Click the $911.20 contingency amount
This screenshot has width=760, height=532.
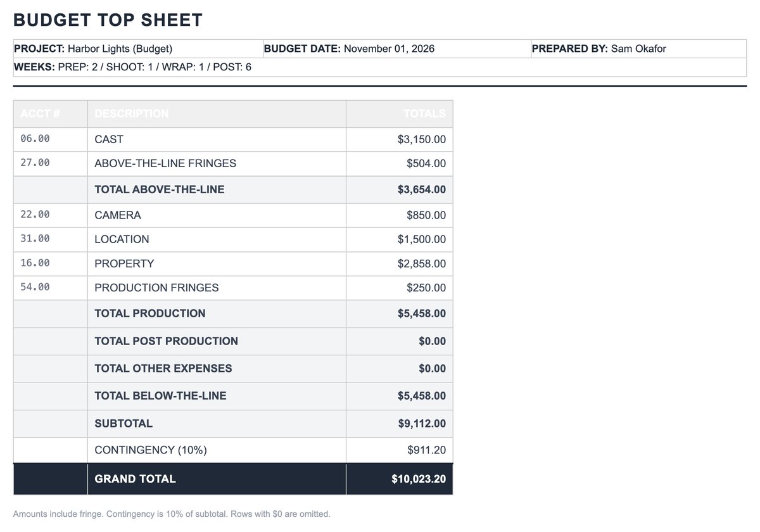coord(427,450)
